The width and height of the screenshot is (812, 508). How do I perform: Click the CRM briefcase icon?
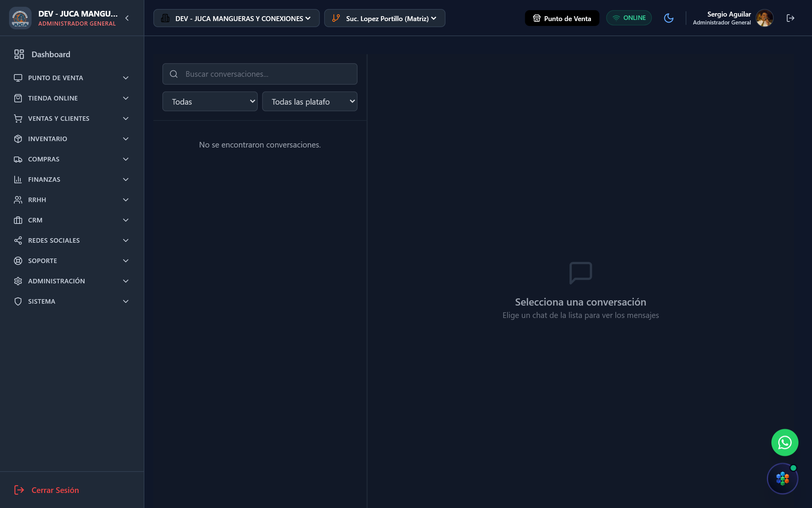[x=18, y=220]
